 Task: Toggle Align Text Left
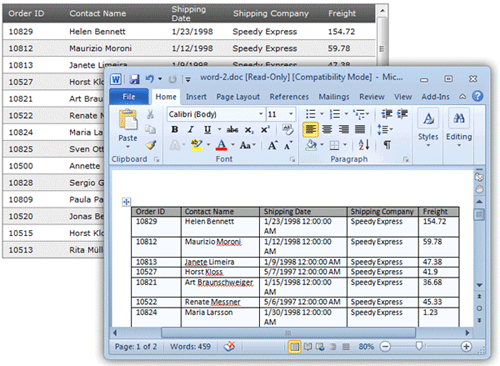pyautogui.click(x=311, y=129)
